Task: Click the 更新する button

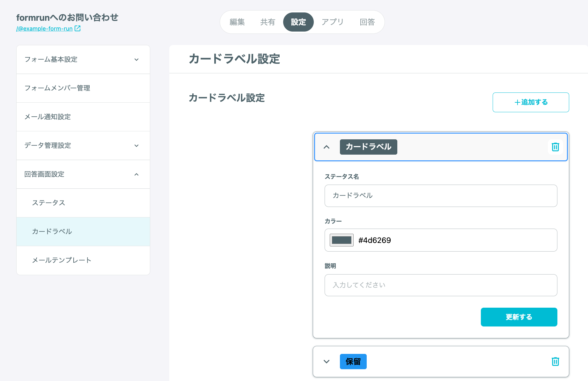Action: pyautogui.click(x=519, y=317)
